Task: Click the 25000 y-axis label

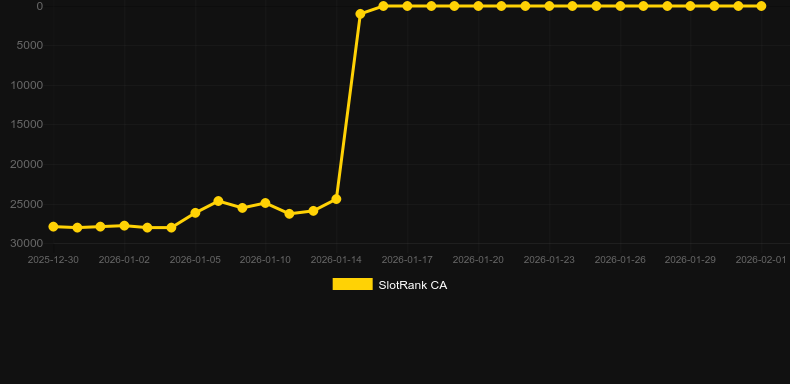Action: coord(27,204)
